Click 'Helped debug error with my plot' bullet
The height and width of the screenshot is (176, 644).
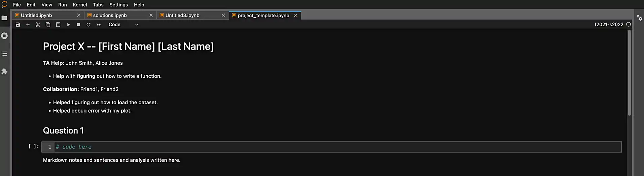[92, 111]
